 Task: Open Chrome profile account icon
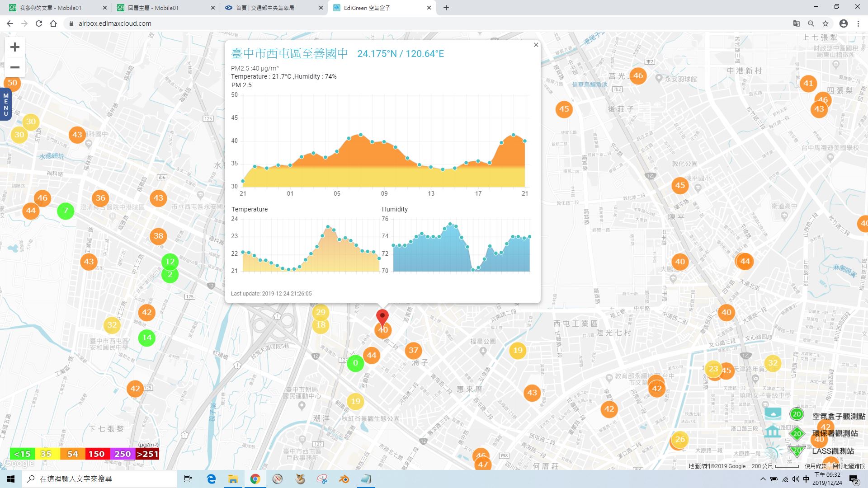pyautogui.click(x=844, y=23)
